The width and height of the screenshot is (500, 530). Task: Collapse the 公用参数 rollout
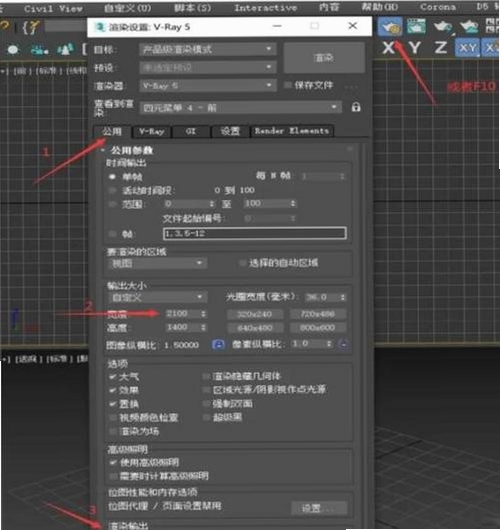pyautogui.click(x=132, y=150)
